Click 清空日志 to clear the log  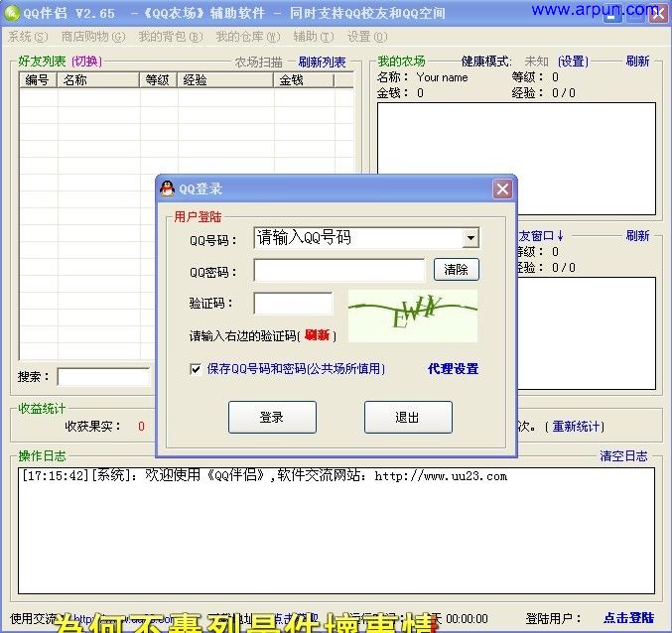(x=623, y=456)
